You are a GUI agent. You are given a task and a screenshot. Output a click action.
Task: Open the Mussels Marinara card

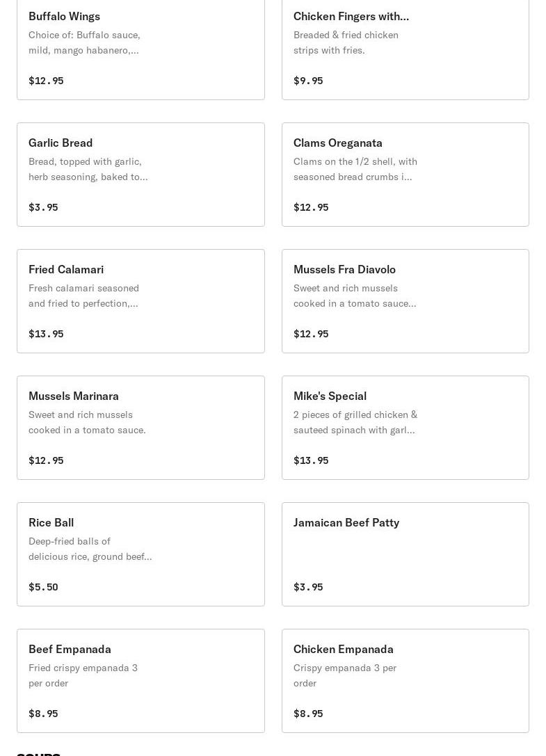[x=140, y=428]
